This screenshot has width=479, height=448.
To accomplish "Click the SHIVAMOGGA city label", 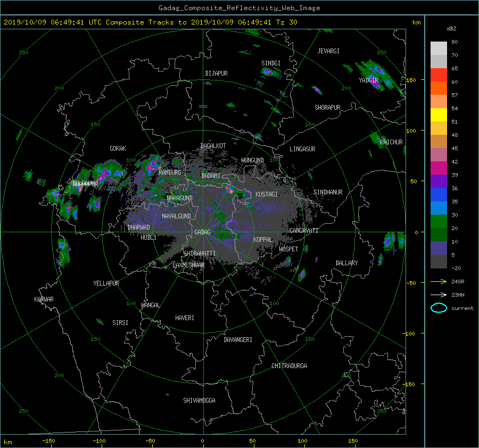I will [199, 401].
